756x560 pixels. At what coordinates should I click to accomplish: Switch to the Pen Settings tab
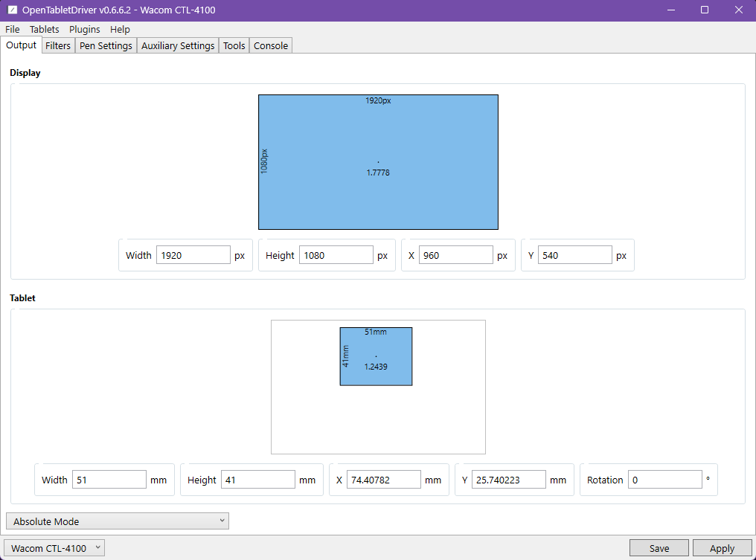(x=106, y=46)
